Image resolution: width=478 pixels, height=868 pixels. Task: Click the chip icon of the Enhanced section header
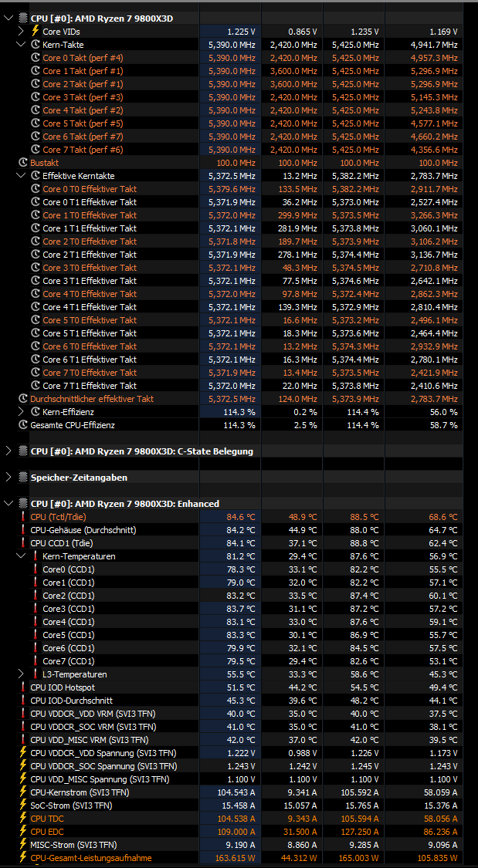pyautogui.click(x=22, y=504)
